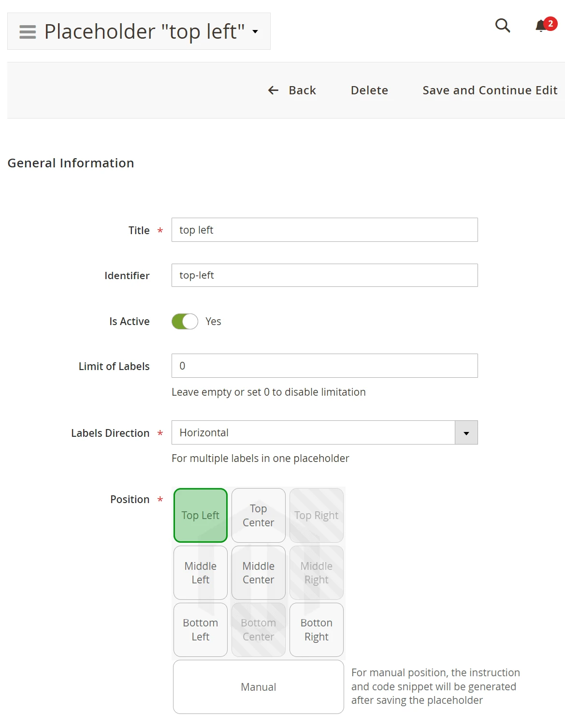Click into the Title input field

[x=324, y=230]
